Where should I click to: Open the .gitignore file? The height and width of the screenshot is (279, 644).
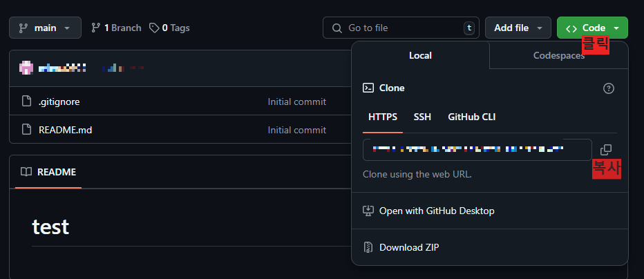[59, 102]
